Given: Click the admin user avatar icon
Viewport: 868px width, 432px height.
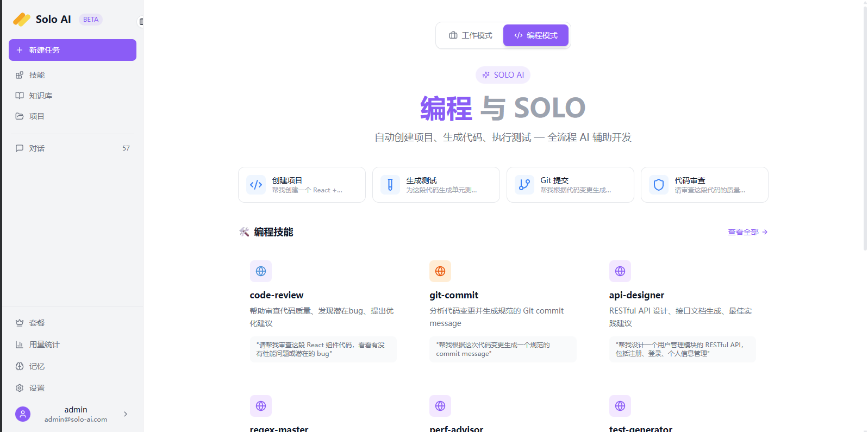Looking at the screenshot, I should click(23, 414).
